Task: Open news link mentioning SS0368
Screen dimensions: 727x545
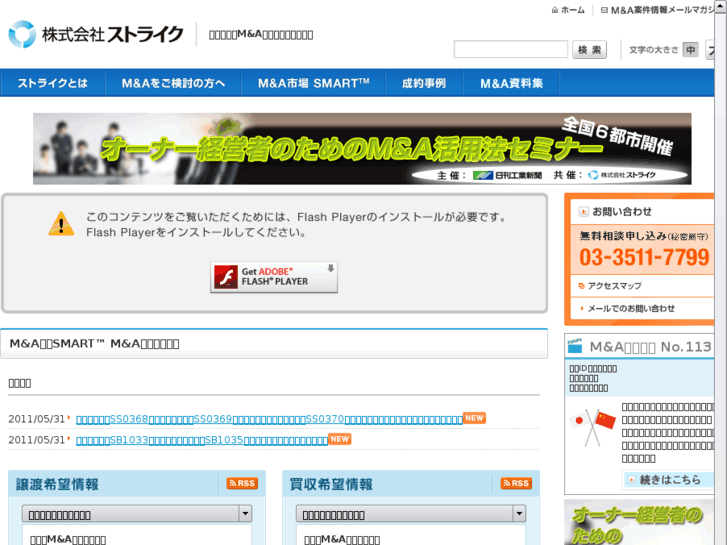Action: (x=269, y=419)
